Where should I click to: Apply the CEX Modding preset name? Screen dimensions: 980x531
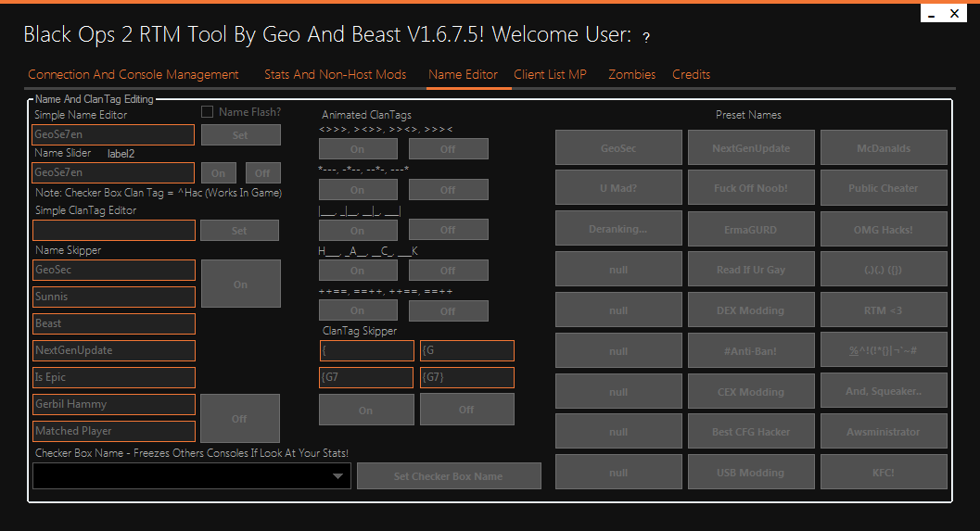751,391
